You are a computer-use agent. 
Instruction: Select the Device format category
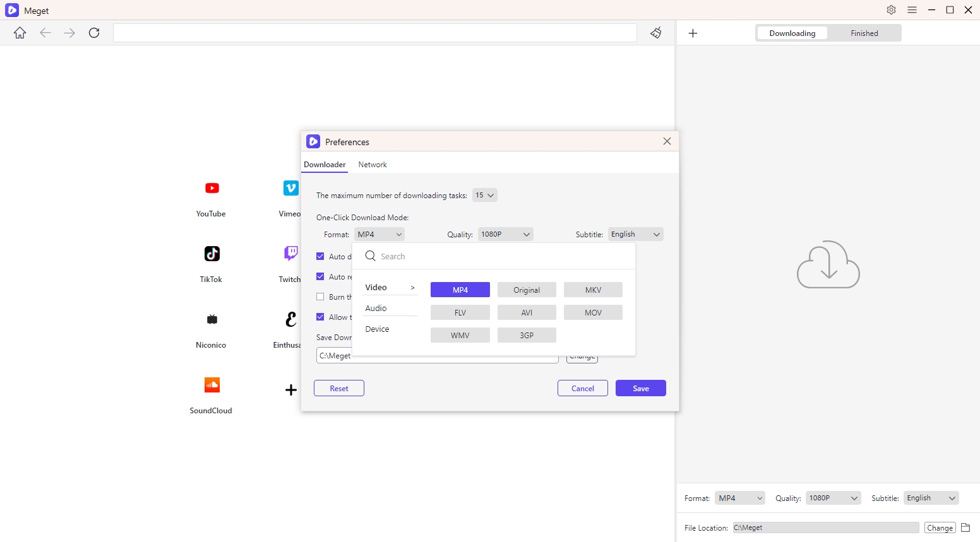click(x=390, y=329)
